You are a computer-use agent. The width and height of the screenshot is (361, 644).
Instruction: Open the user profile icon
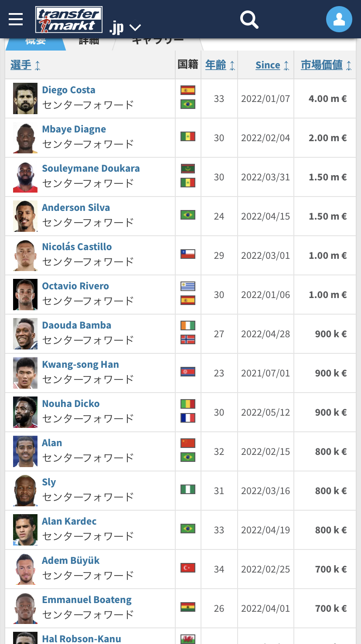pos(339,19)
